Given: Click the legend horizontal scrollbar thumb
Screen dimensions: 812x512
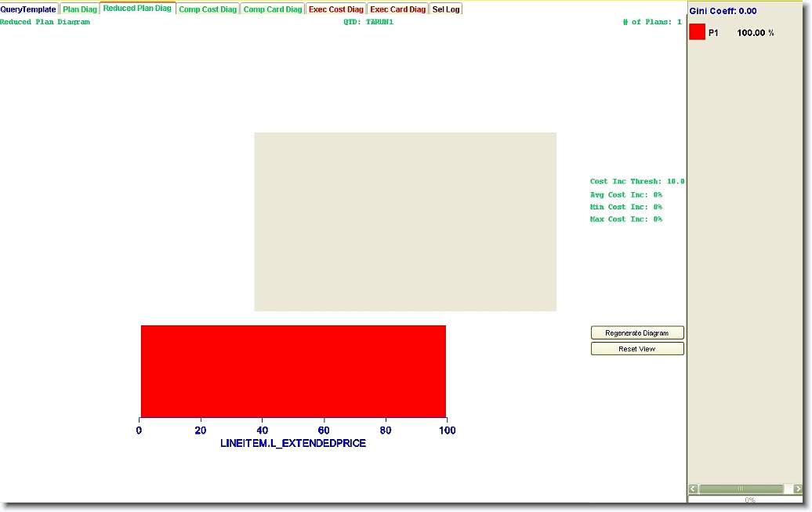Looking at the screenshot, I should 741,489.
